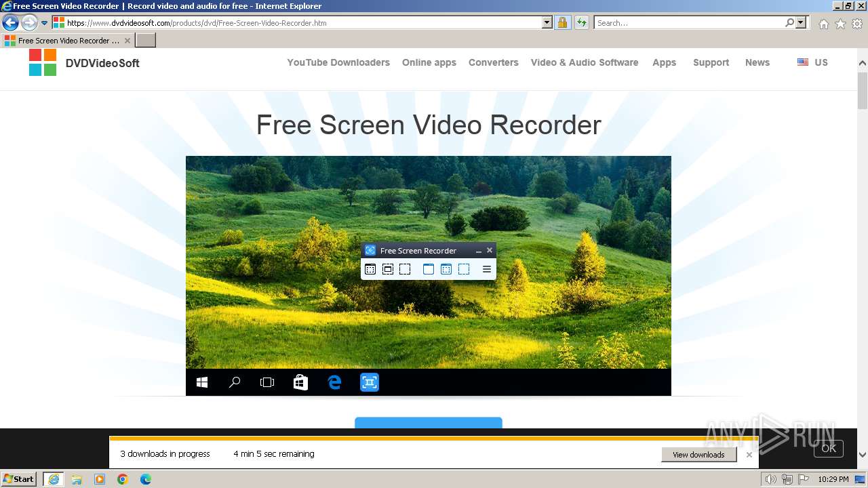Click the Free Screen Recorder app icon
The width and height of the screenshot is (868, 488).
pos(370,251)
